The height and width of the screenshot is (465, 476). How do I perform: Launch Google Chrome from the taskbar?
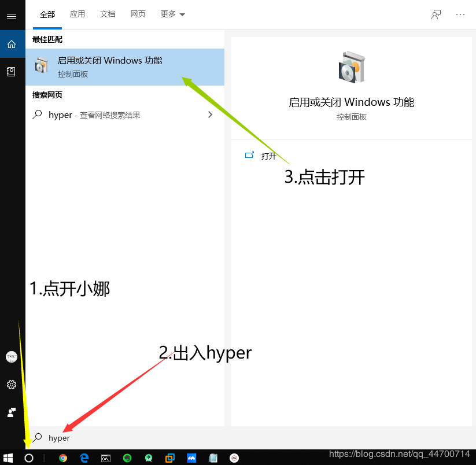(62, 457)
